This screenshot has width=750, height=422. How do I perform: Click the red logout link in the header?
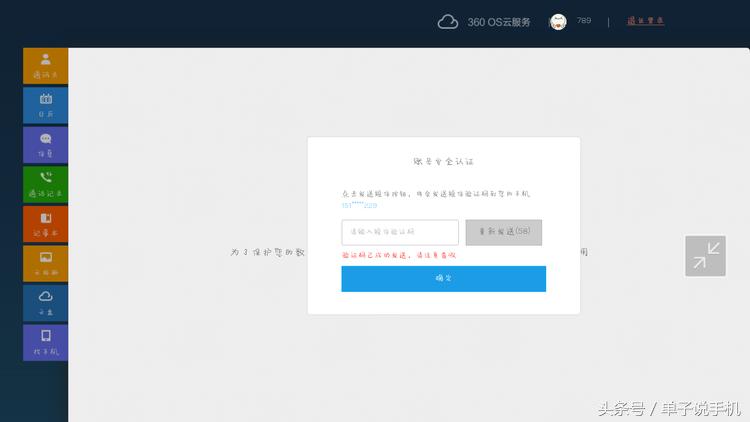pos(645,21)
